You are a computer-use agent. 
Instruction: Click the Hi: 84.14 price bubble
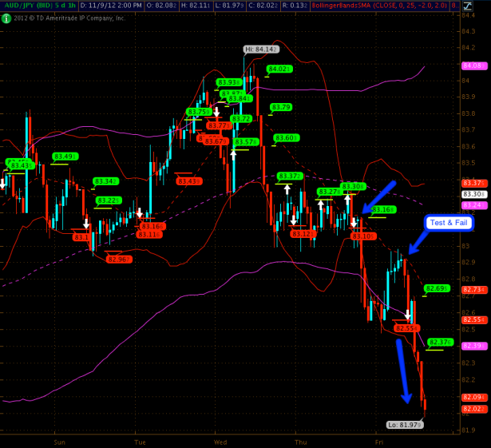pos(261,49)
